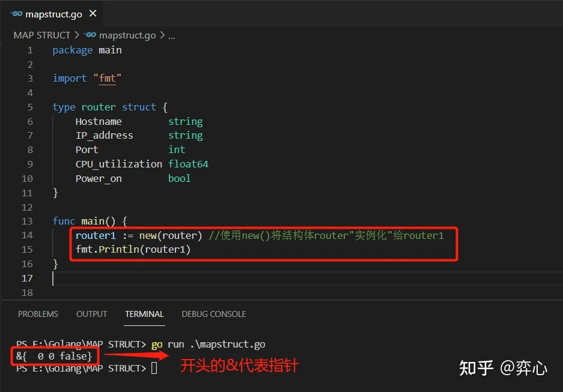Switch to the PROBLEMS panel tab
The width and height of the screenshot is (563, 392).
coord(38,314)
